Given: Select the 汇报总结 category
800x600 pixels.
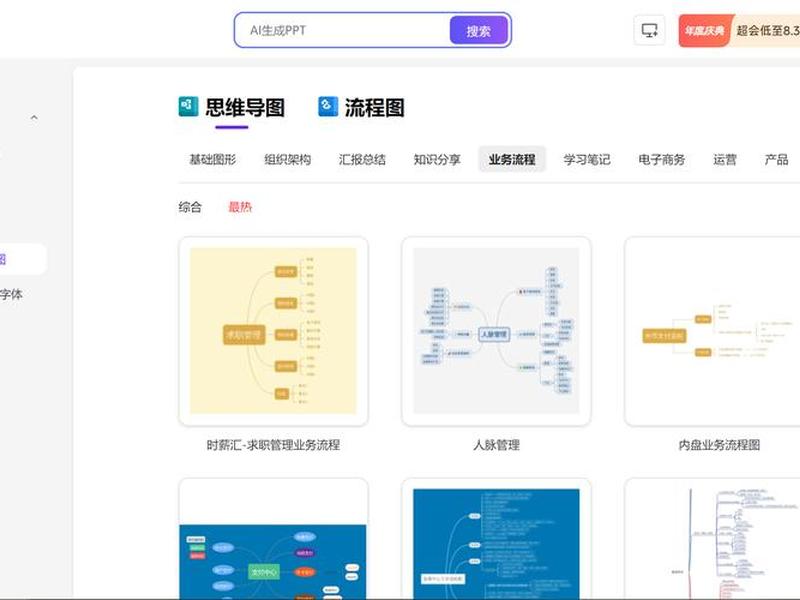Looking at the screenshot, I should pyautogui.click(x=362, y=160).
